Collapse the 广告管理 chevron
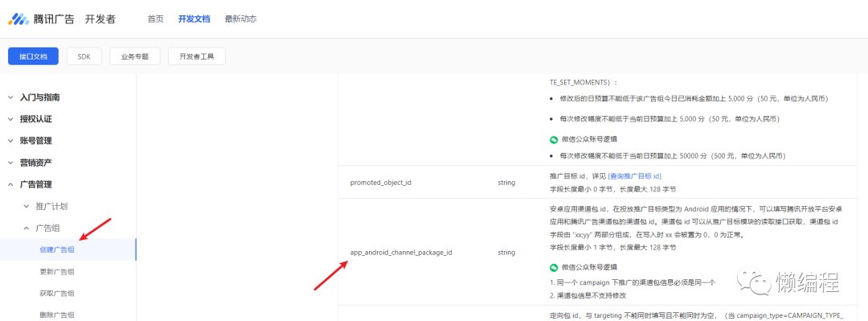The height and width of the screenshot is (321, 868). click(x=10, y=184)
